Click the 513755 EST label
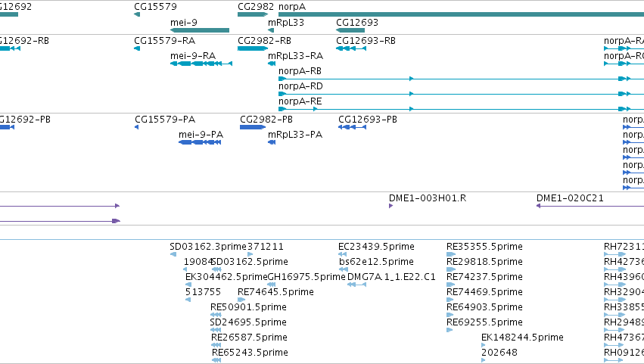This screenshot has height=364, width=644. (x=203, y=292)
